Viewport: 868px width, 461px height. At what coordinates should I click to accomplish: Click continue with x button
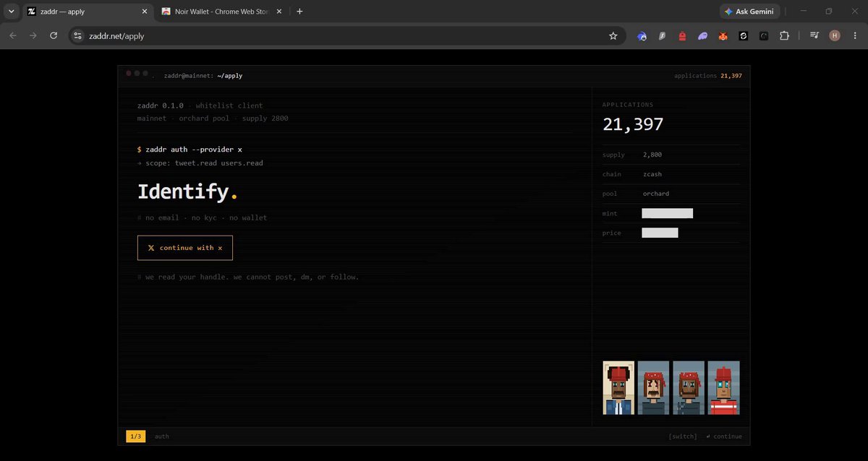[x=185, y=248]
